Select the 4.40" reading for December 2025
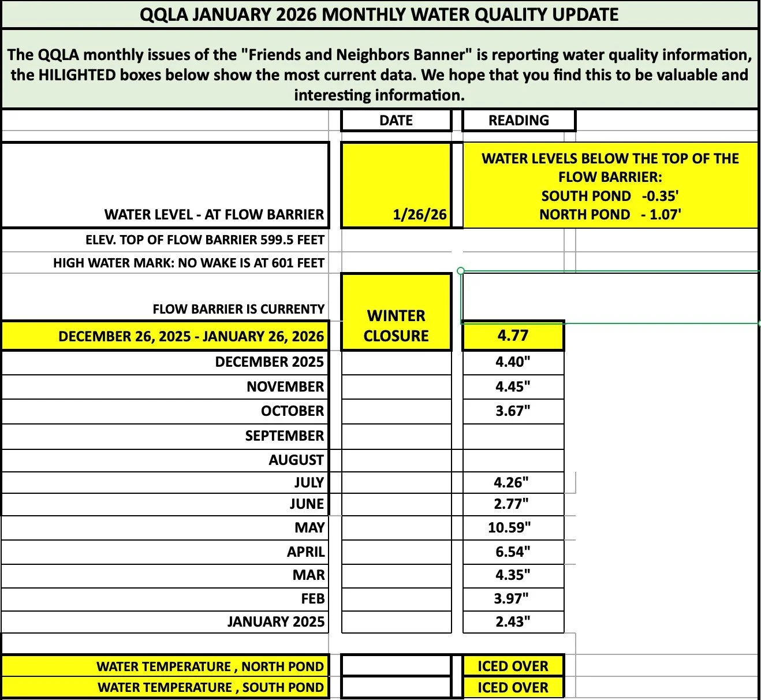761x700 pixels. pyautogui.click(x=513, y=362)
